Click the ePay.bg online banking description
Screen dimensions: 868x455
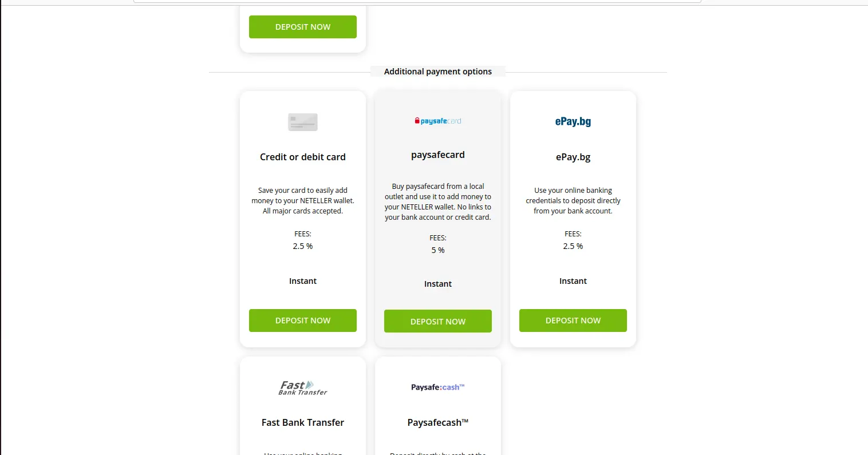573,200
